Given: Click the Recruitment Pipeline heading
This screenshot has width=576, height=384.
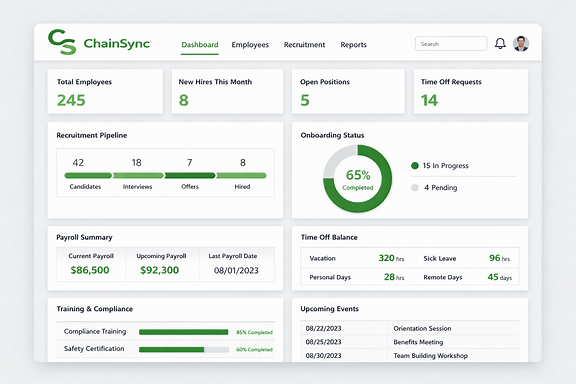Looking at the screenshot, I should click(91, 135).
